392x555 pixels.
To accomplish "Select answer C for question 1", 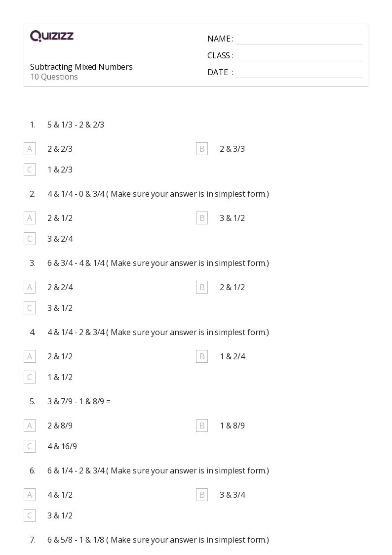I will point(30,170).
